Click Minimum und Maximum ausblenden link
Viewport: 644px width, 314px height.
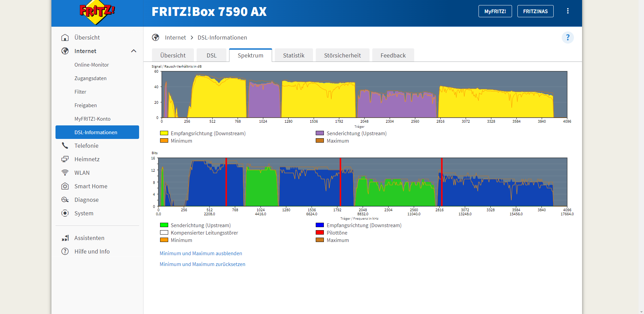[x=201, y=253]
